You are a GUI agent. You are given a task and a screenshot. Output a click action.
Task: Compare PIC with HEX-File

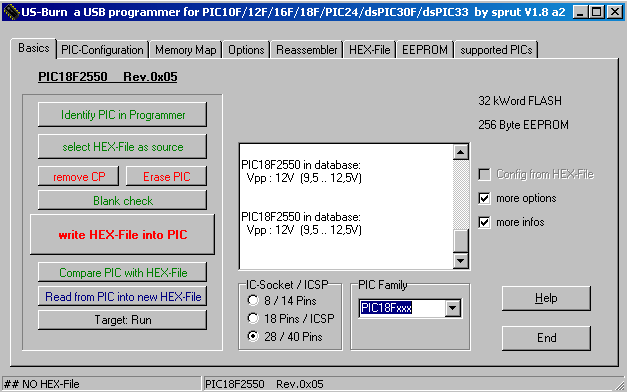[x=123, y=272]
